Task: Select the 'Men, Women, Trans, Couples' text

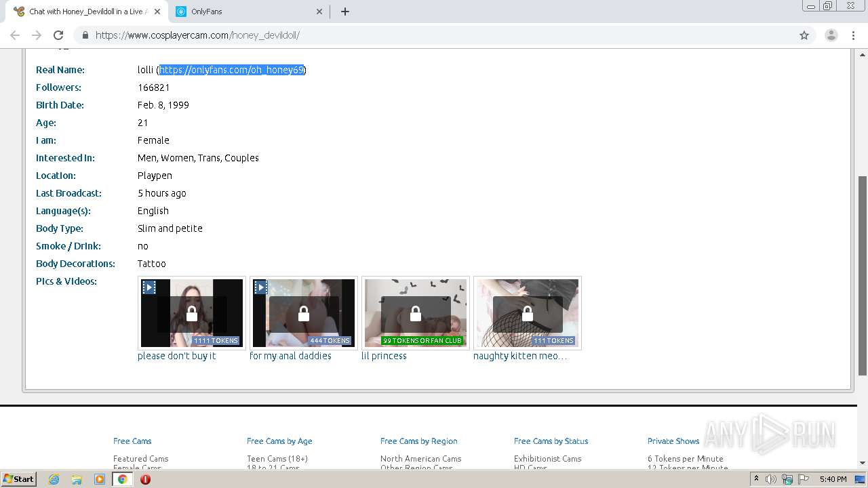Action: [198, 158]
